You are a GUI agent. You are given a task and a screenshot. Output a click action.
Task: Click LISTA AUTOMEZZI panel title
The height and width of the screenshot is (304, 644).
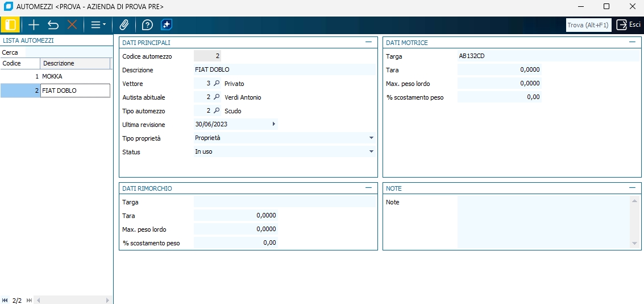(28, 40)
